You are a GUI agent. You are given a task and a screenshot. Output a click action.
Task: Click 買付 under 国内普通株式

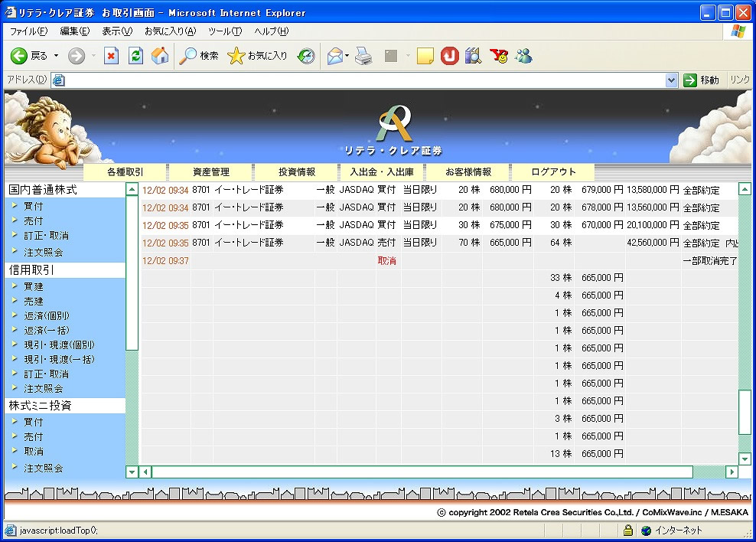point(33,207)
